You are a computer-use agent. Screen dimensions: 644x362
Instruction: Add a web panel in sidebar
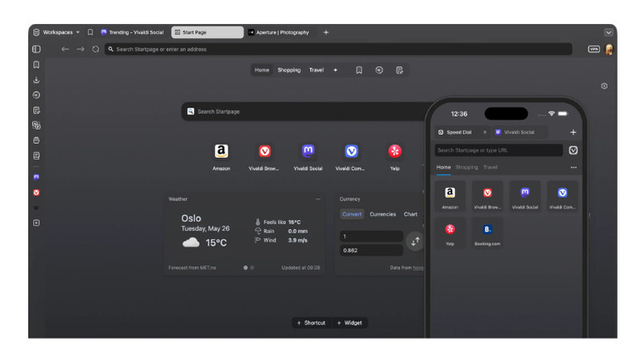[x=36, y=222]
